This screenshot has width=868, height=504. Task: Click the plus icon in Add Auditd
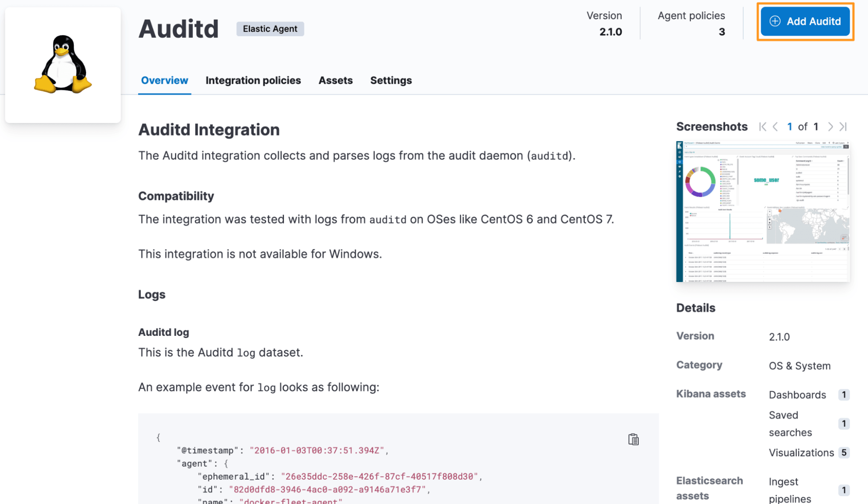pos(775,21)
